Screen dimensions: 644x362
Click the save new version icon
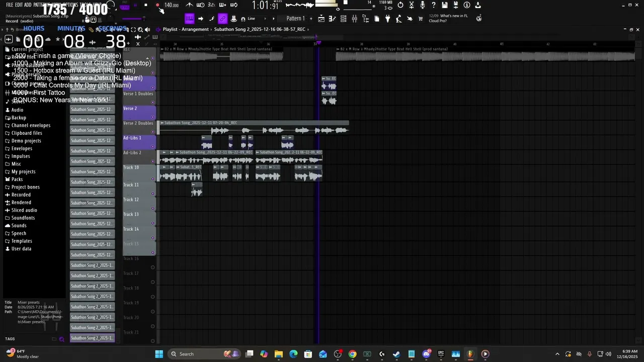coord(456,5)
